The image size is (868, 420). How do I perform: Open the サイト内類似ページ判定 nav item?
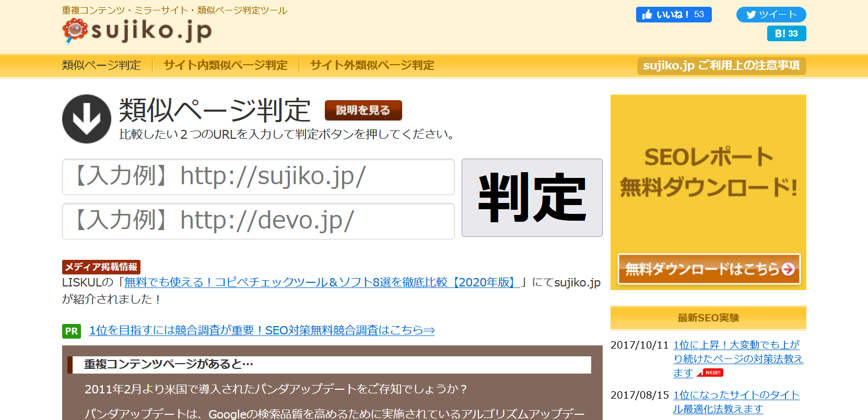pos(226,65)
